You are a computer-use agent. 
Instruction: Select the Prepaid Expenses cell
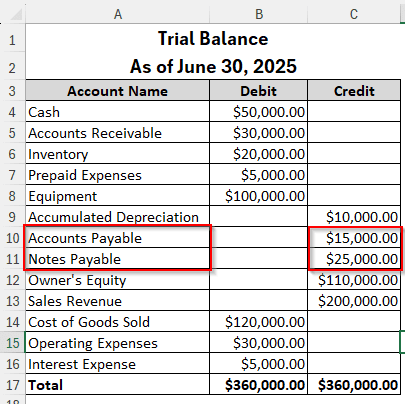coord(117,175)
